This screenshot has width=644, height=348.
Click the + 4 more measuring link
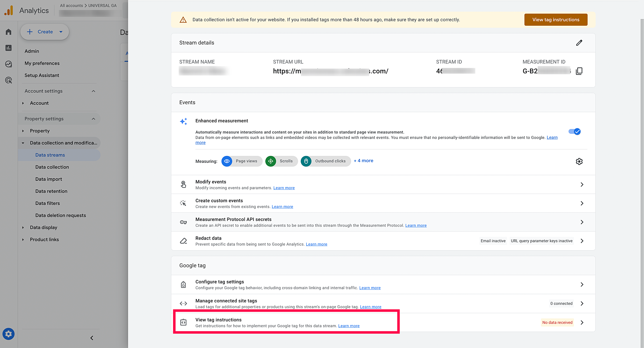364,161
